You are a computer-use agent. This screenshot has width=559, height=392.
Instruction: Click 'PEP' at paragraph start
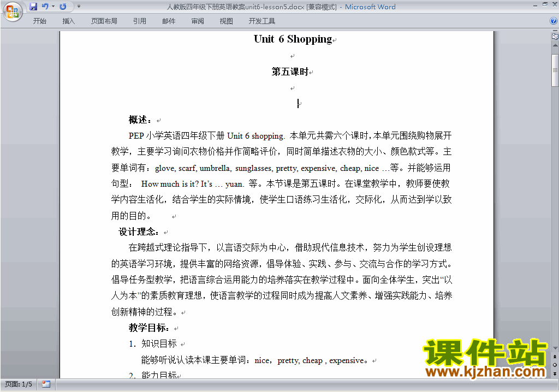coord(136,136)
